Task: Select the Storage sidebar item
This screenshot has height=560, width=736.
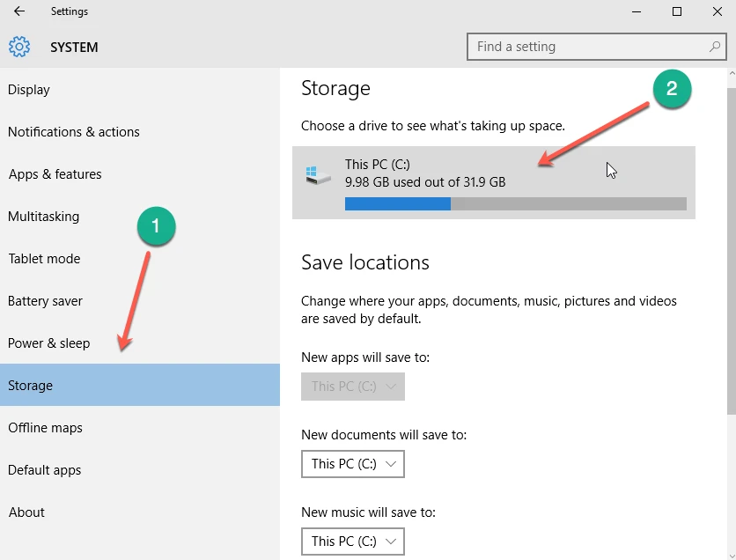Action: coord(31,386)
